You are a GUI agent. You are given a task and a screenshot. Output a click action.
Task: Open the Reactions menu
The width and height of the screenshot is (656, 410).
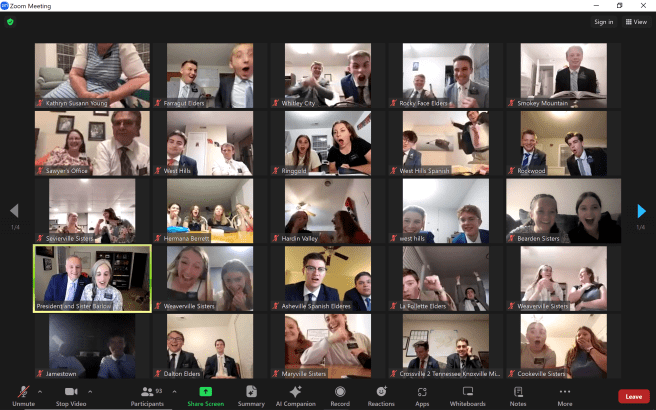tap(381, 394)
